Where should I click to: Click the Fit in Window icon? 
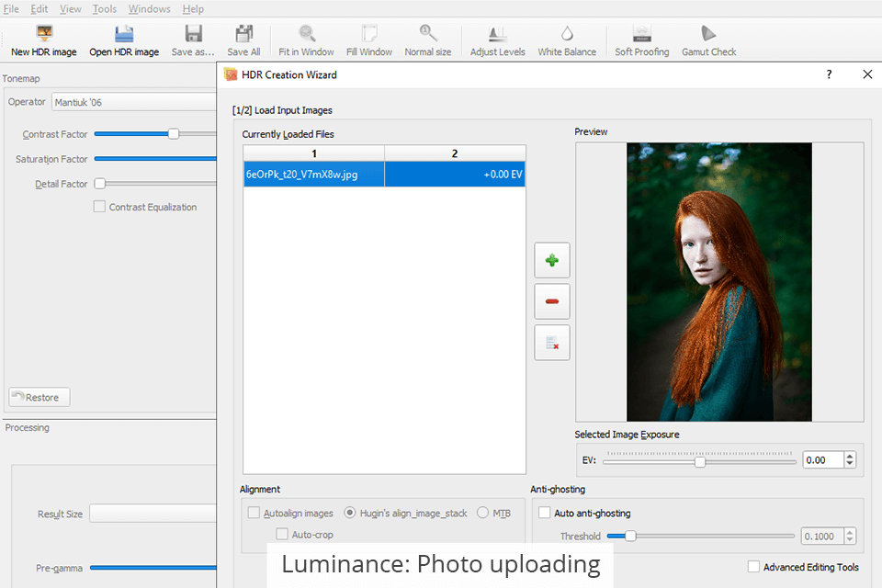coord(307,33)
